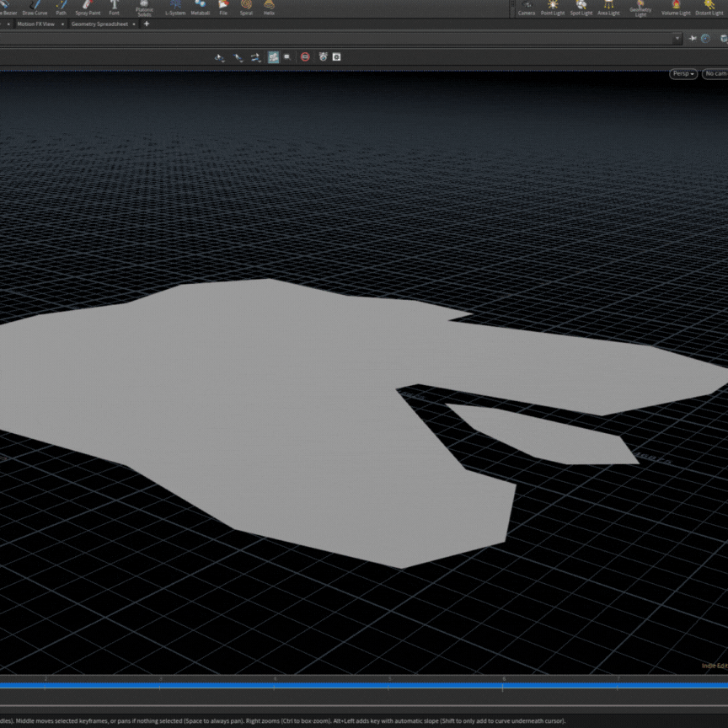Add a Spot Light from the shelf
728x728 pixels.
581,8
